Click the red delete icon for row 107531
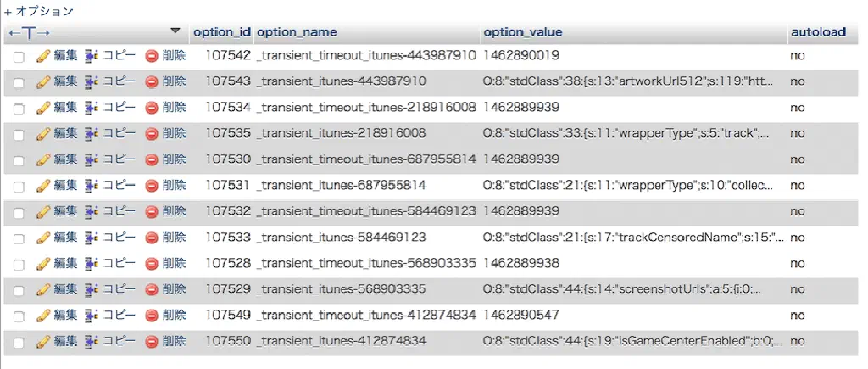Screen dimensions: 868x369 tap(152, 186)
